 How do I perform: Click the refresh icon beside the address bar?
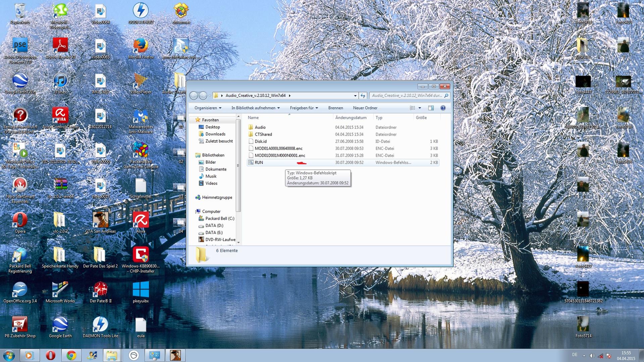click(363, 96)
